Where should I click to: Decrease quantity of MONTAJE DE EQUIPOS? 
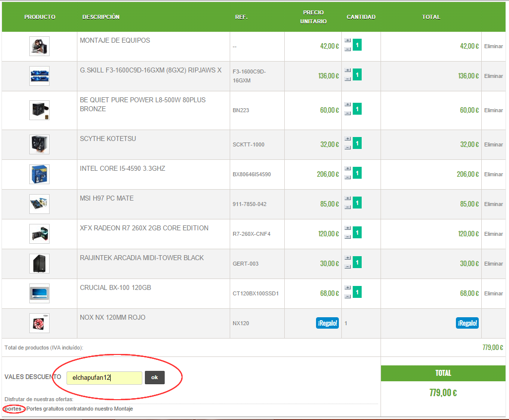pyautogui.click(x=348, y=49)
